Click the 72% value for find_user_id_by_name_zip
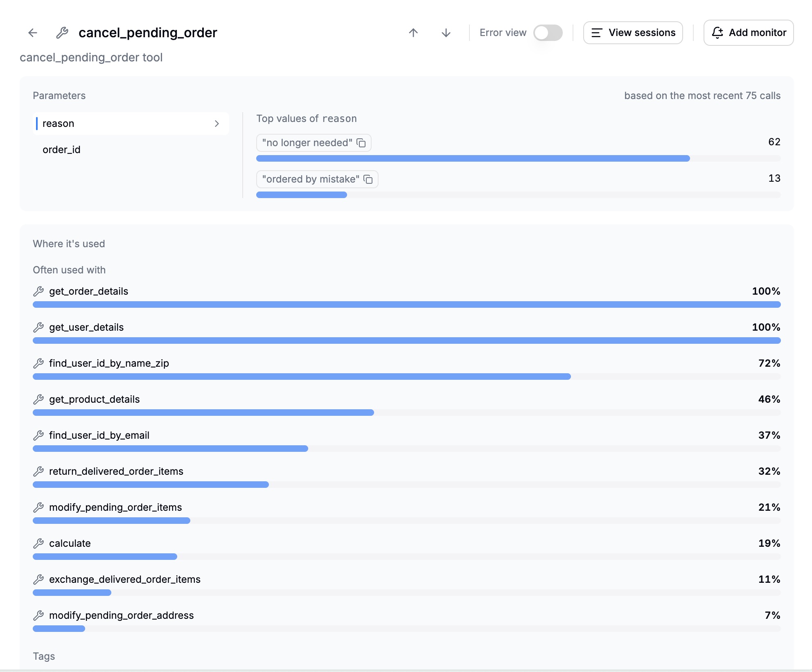812x672 pixels. click(769, 363)
